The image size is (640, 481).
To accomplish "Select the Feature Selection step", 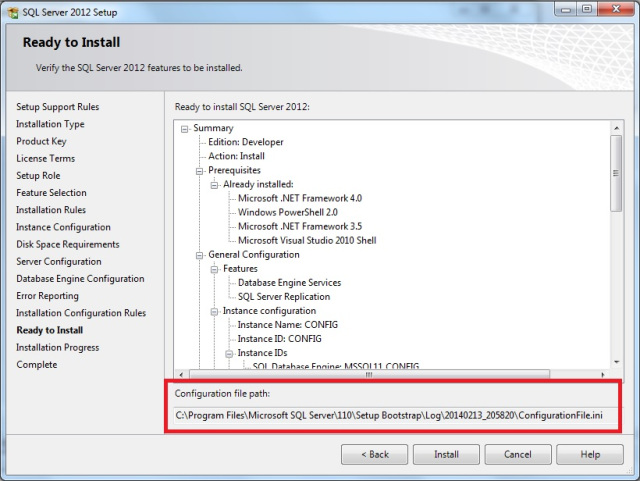I will click(x=51, y=193).
